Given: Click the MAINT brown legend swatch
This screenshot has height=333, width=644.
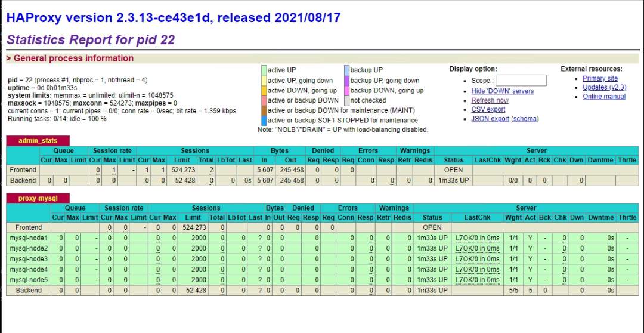Looking at the screenshot, I should tap(264, 110).
